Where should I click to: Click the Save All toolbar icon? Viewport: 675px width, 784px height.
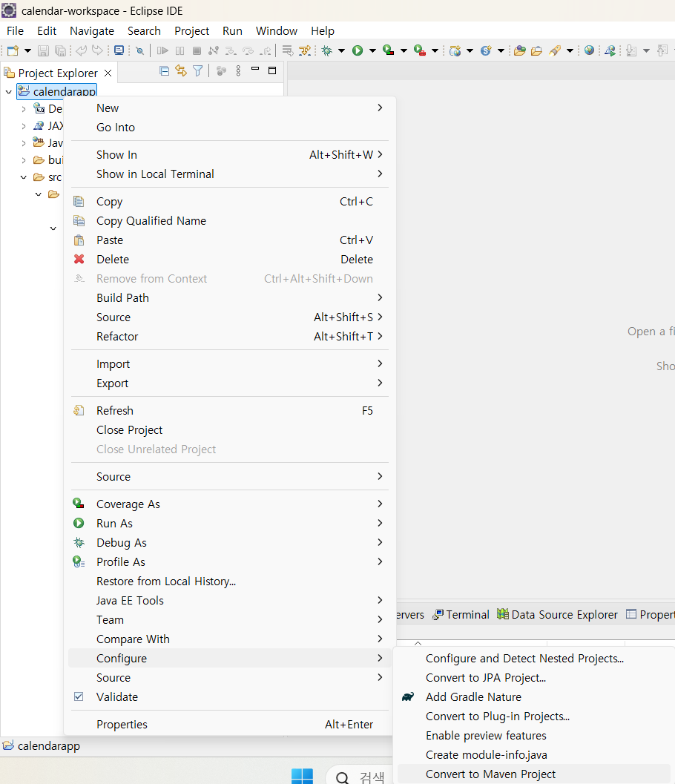(60, 50)
